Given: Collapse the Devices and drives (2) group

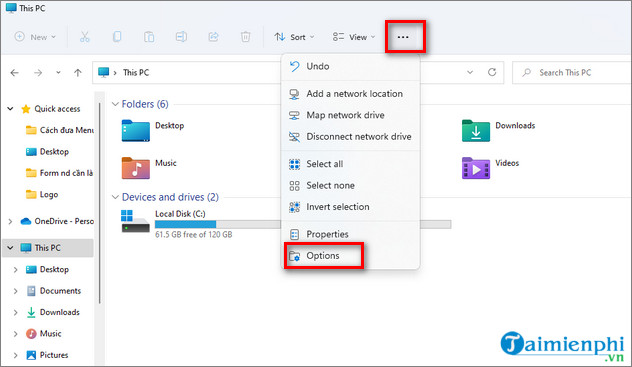Looking at the screenshot, I should [x=115, y=197].
